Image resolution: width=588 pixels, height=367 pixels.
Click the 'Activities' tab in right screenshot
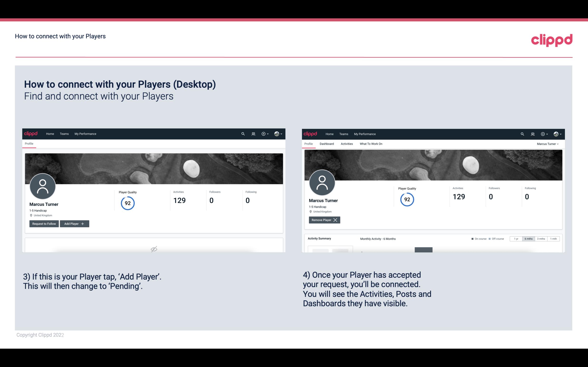(x=346, y=144)
